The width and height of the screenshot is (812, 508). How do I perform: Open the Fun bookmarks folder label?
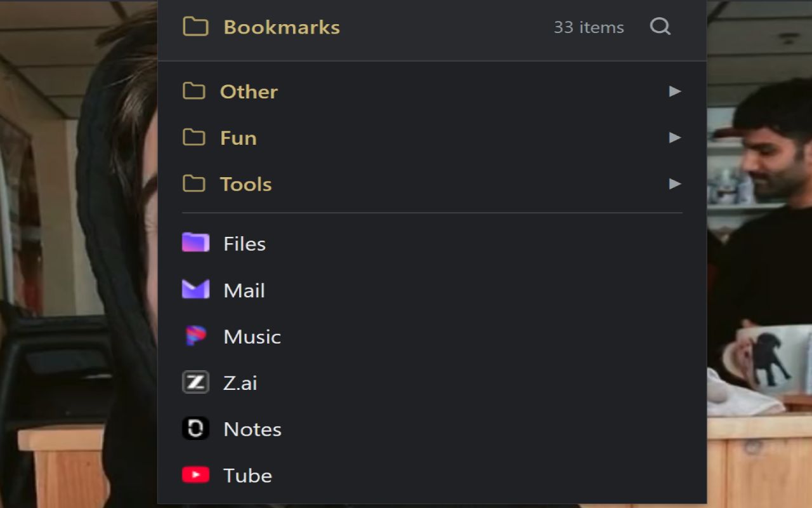click(x=238, y=138)
